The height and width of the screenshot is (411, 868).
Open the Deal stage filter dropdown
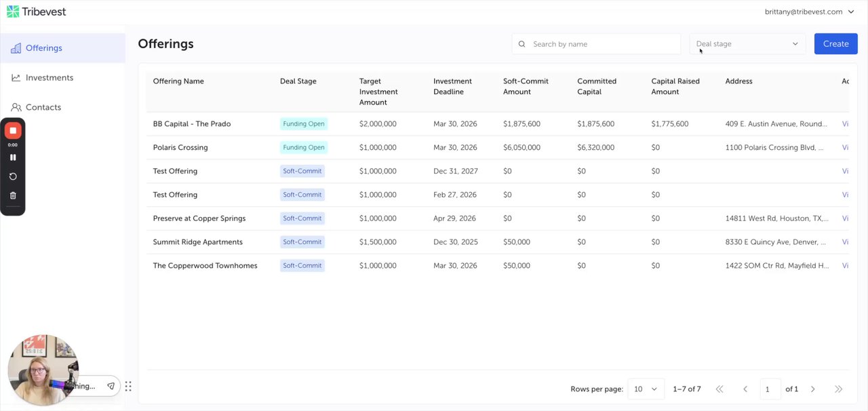pyautogui.click(x=747, y=44)
